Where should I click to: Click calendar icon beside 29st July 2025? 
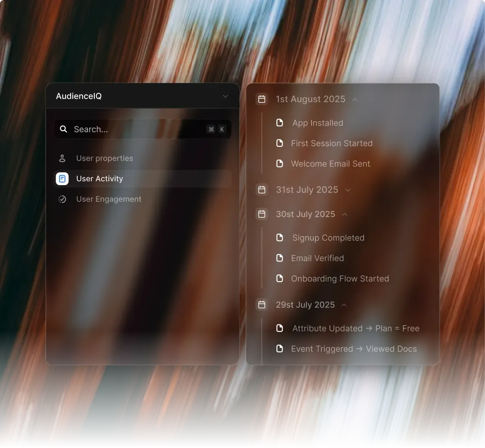[262, 305]
